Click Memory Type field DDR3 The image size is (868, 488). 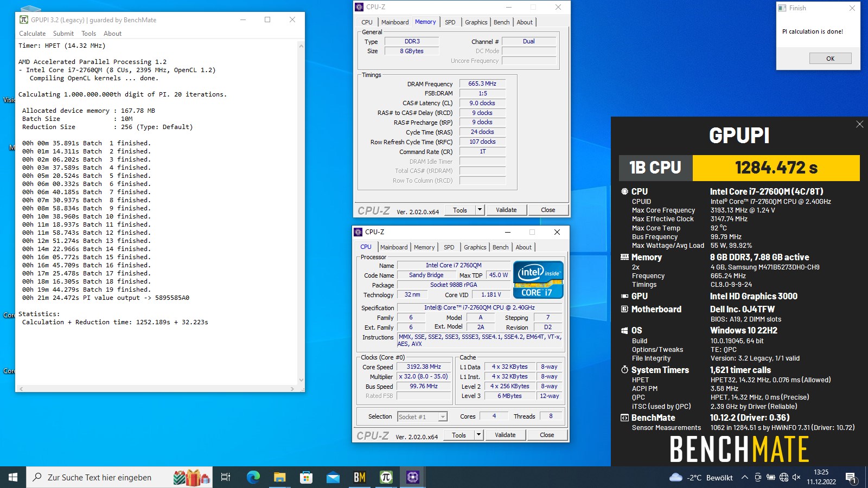(x=412, y=41)
